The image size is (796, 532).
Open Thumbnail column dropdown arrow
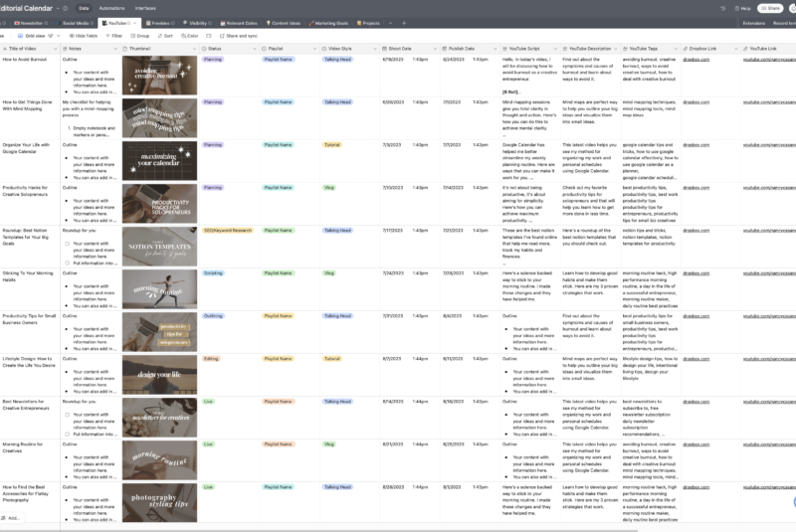tap(194, 49)
